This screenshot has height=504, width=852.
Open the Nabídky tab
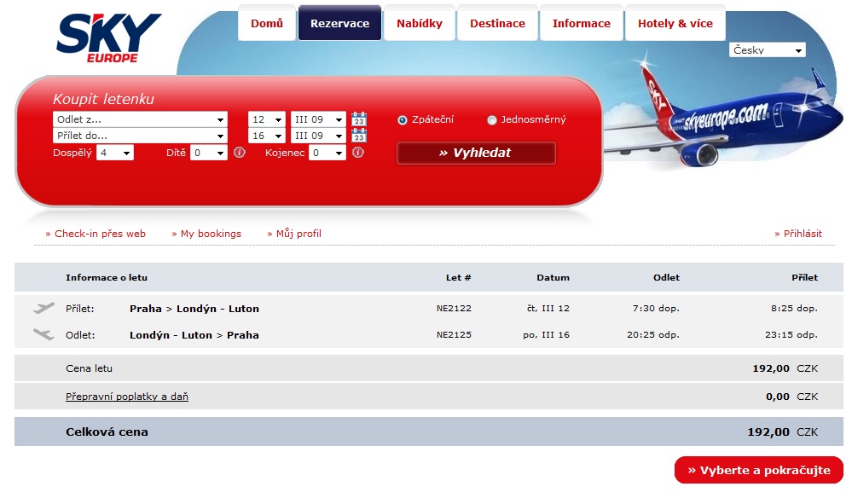pos(420,23)
